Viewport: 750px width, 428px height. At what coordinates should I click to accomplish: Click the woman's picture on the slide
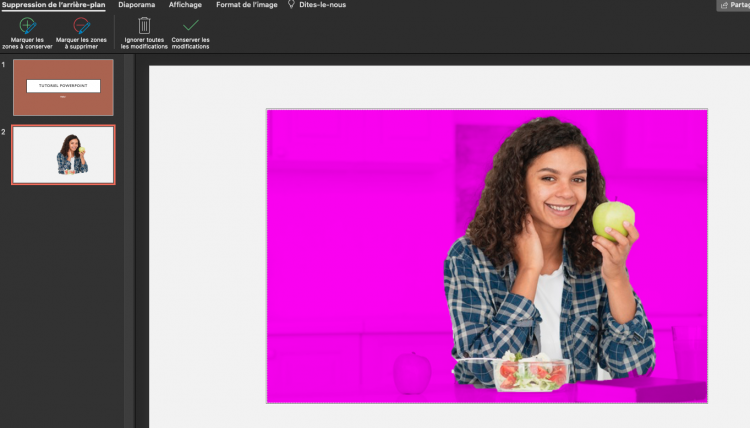pos(487,256)
